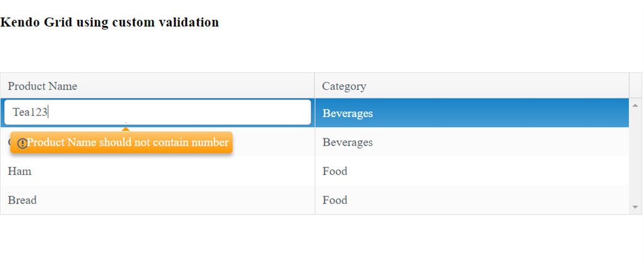Click the grid scrollbar up arrow
644x263 pixels.
[635, 104]
